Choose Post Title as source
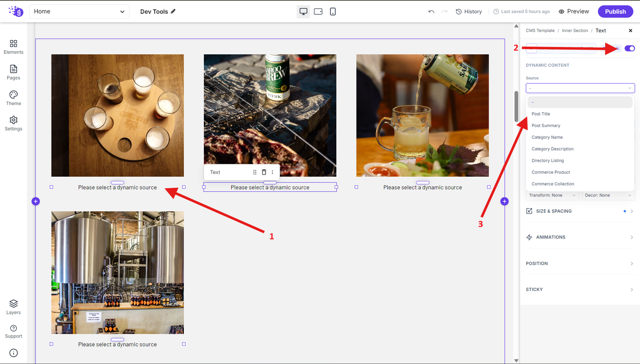 coord(580,114)
